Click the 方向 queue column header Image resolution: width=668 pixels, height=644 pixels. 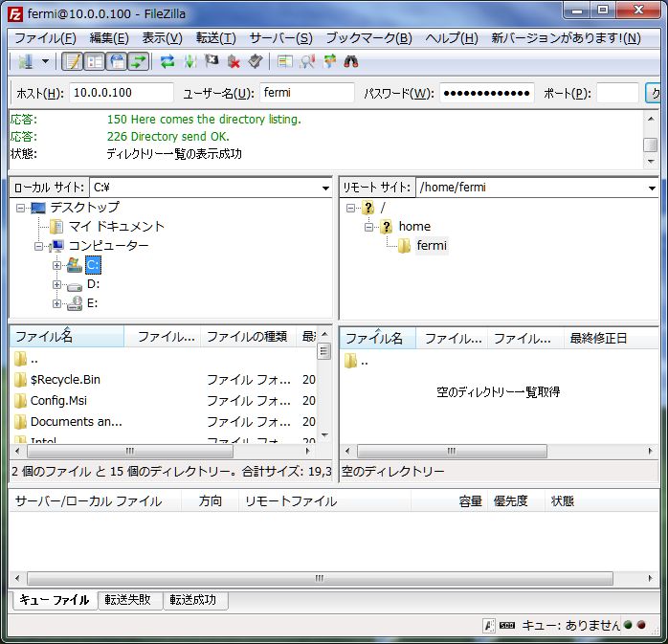pyautogui.click(x=210, y=500)
